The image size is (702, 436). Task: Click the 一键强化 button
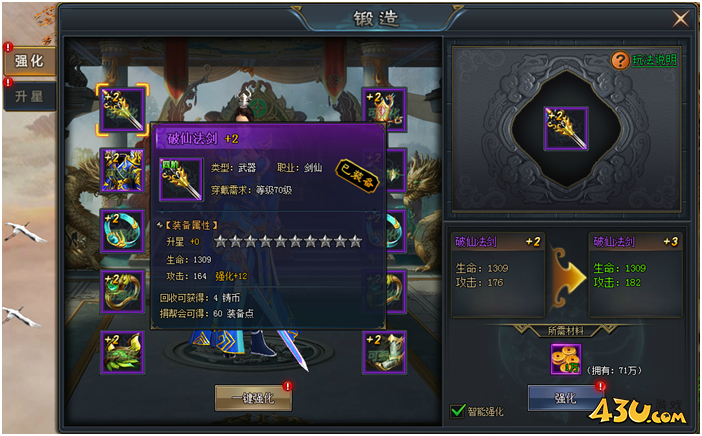[x=253, y=398]
